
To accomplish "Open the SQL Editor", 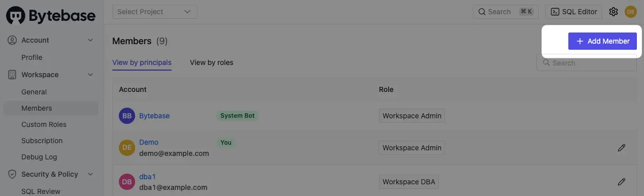I will point(574,12).
